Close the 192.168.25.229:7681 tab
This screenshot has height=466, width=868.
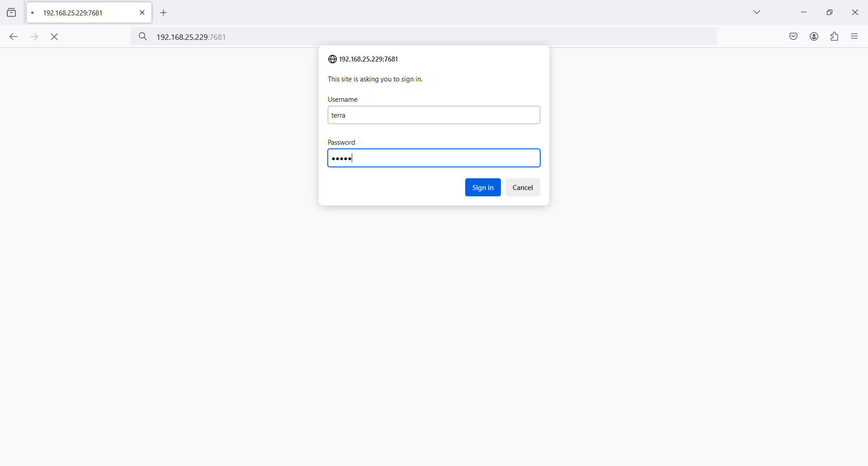[x=142, y=13]
